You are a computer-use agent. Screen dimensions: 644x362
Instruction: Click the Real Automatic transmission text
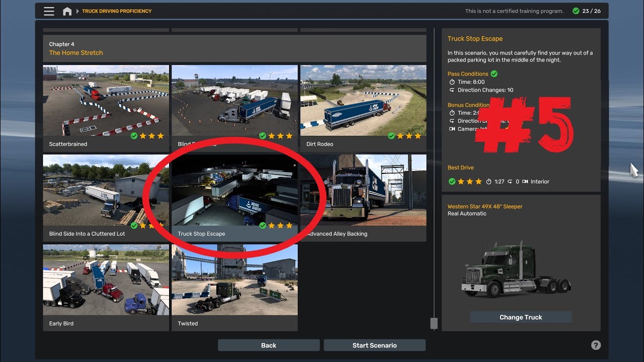(467, 214)
